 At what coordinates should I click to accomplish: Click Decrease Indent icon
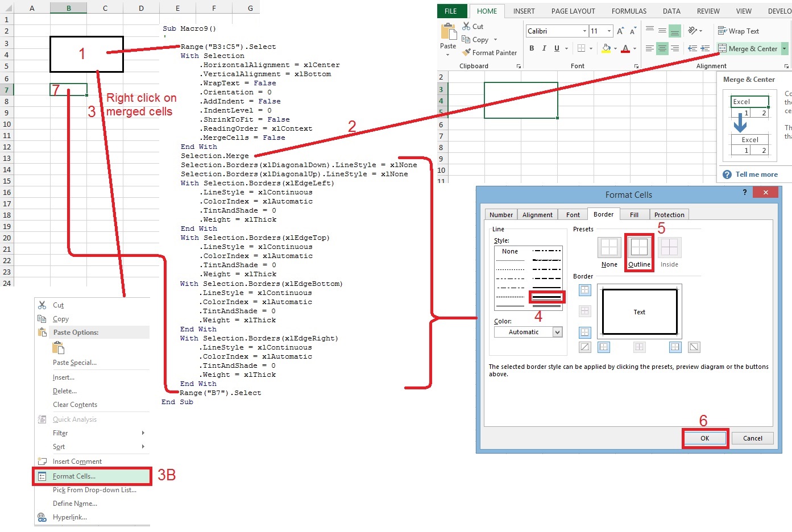(693, 48)
